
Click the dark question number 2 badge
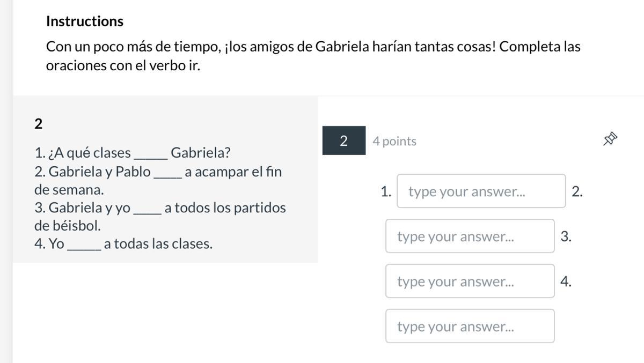343,141
